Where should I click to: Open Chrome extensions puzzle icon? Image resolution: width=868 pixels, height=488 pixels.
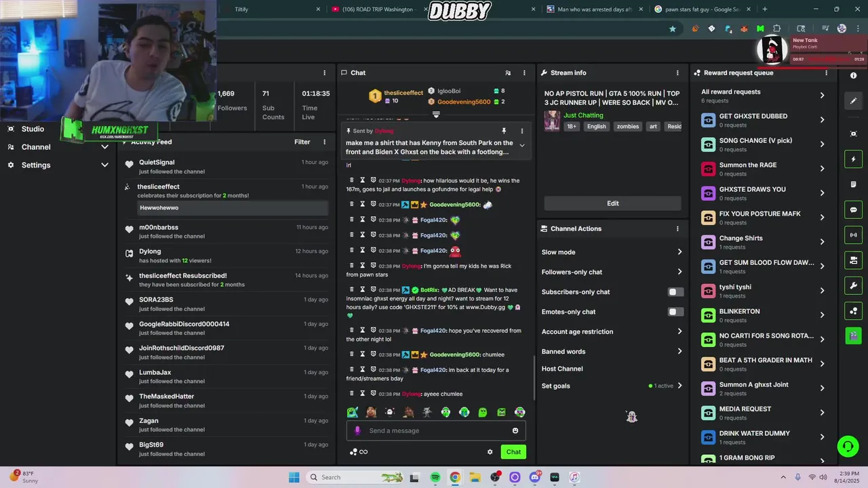(777, 28)
